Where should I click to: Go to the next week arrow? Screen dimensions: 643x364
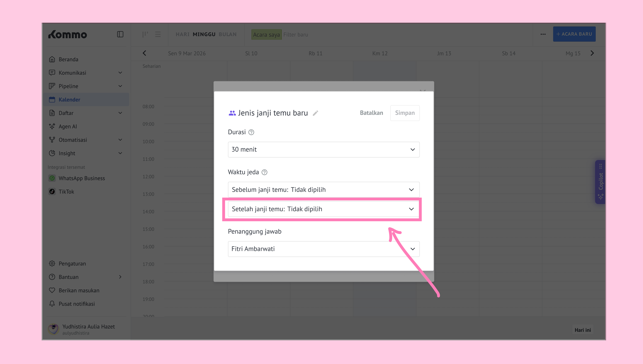coord(592,53)
